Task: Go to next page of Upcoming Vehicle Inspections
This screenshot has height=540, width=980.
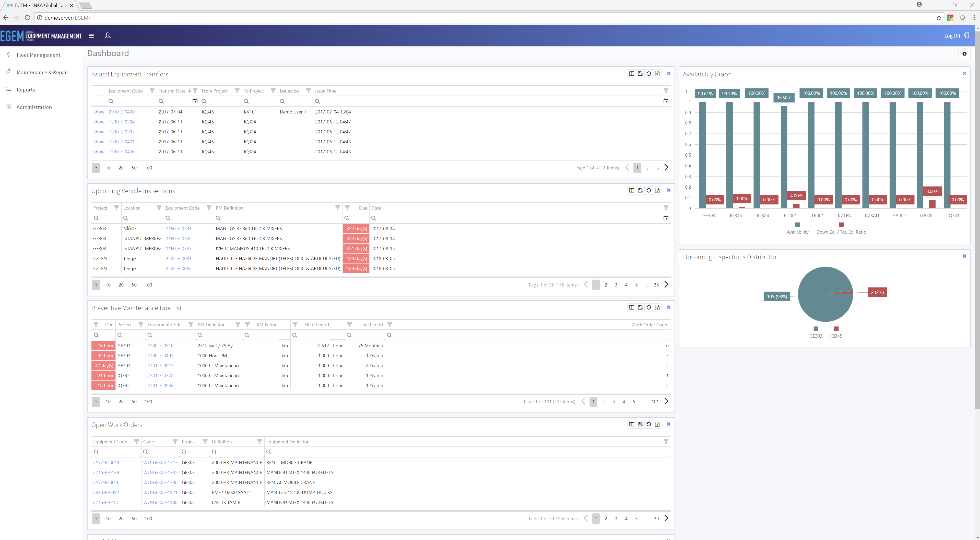Action: (x=666, y=285)
